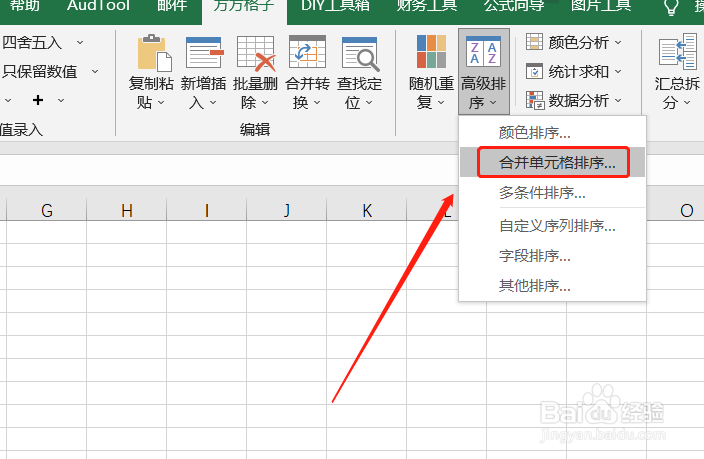Choose 颜色排序 from the menu

click(x=552, y=132)
